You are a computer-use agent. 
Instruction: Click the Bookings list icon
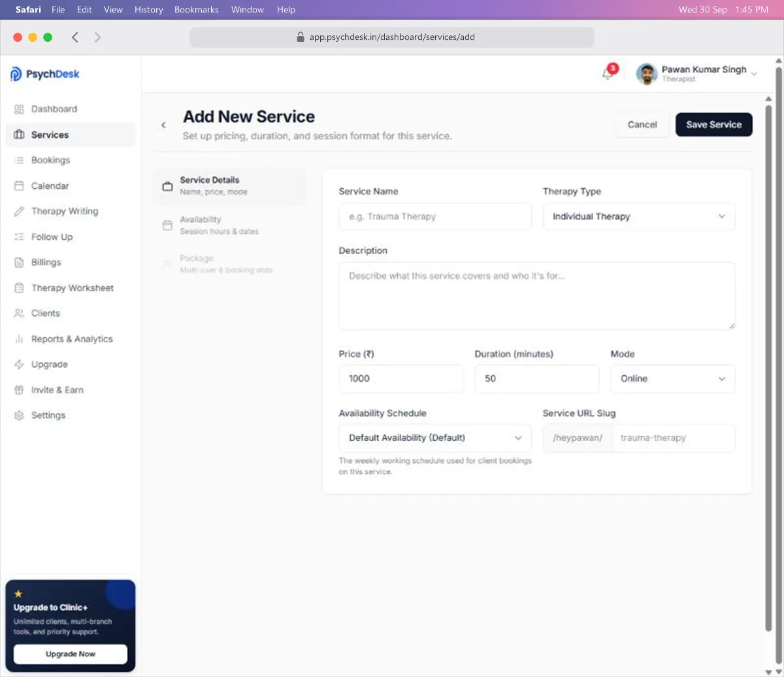[x=19, y=160]
